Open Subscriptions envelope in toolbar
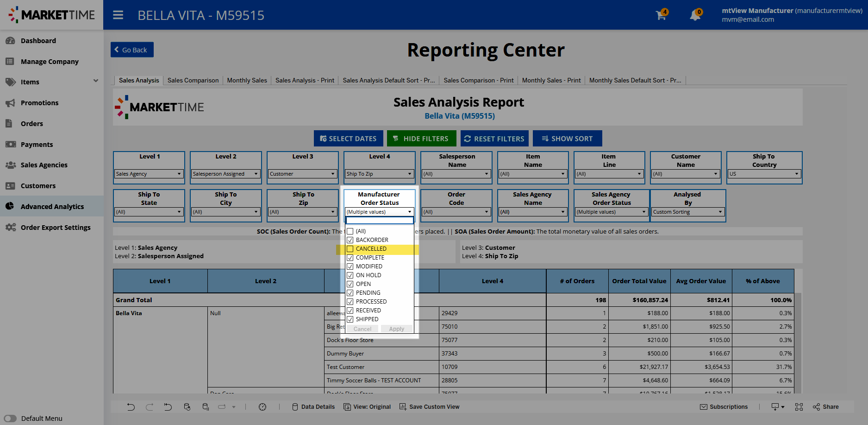The image size is (868, 425). coord(724,407)
